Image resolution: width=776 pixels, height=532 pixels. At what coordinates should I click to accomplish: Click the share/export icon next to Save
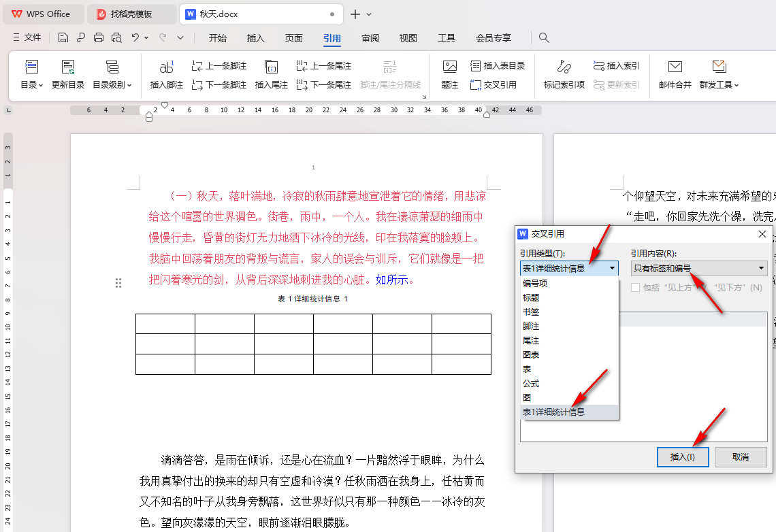[81, 37]
